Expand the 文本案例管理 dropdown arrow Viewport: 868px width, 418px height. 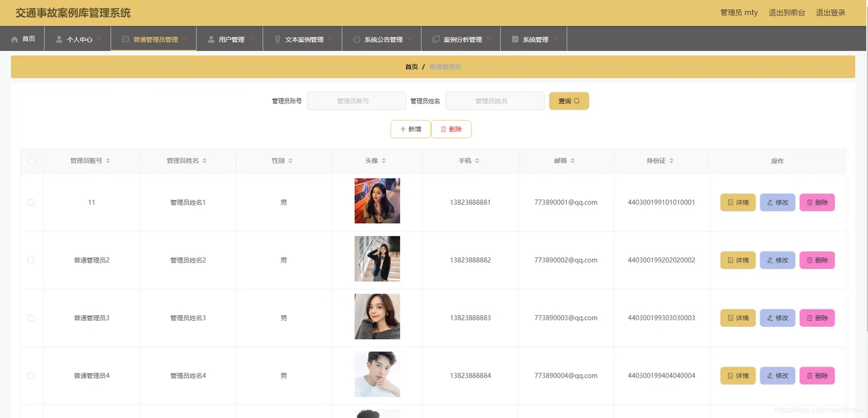330,39
